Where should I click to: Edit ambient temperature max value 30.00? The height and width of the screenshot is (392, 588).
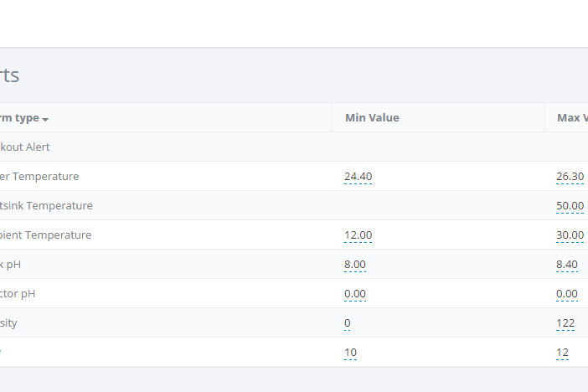pyautogui.click(x=570, y=235)
